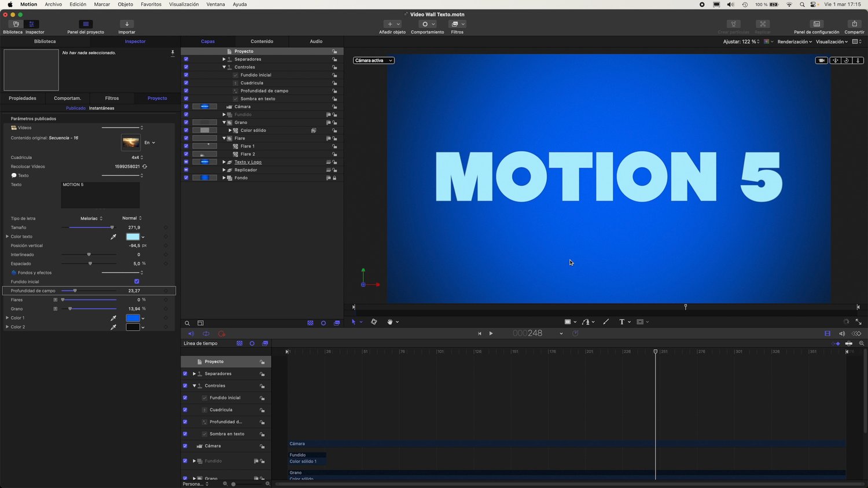This screenshot has height=488, width=868.
Task: Click the Texto input field containing MOTION 5
Action: click(100, 195)
